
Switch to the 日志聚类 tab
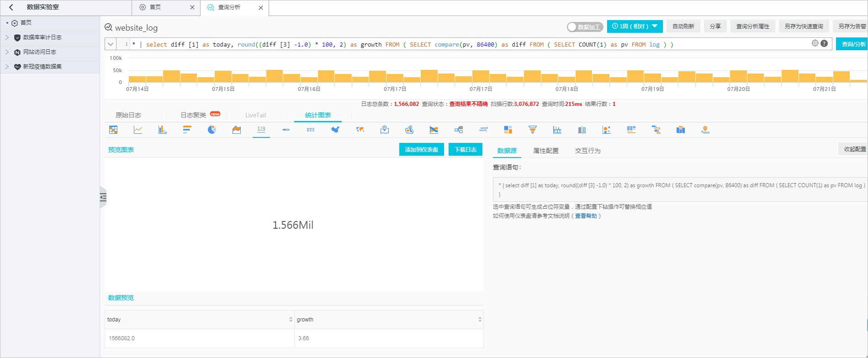(x=193, y=115)
